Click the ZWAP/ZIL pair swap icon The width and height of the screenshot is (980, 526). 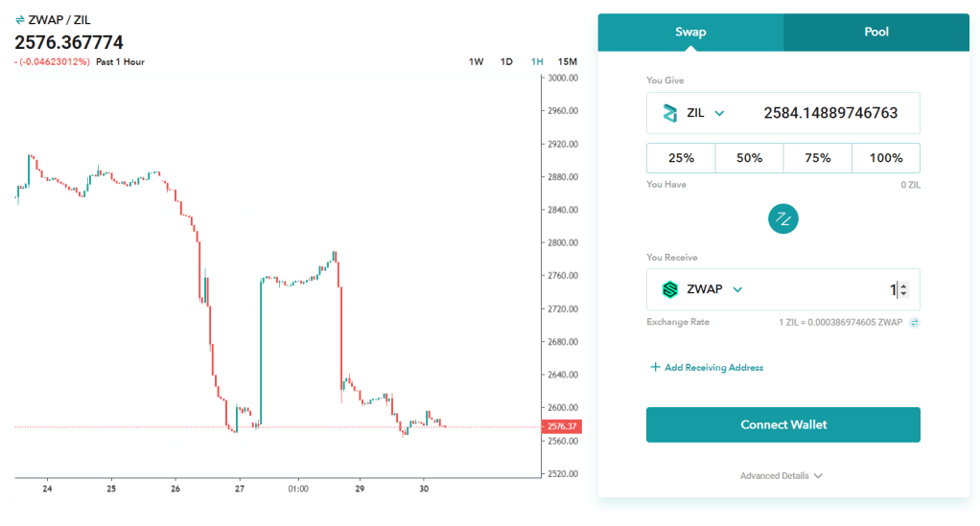(20, 20)
